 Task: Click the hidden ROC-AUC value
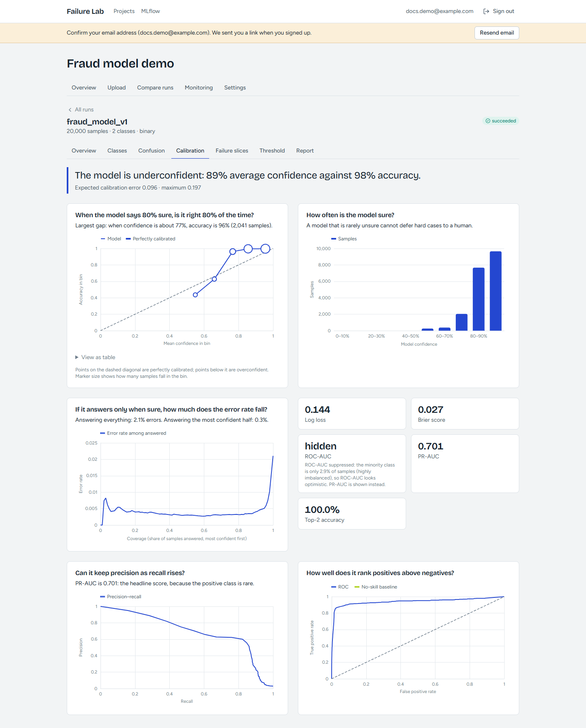click(x=321, y=446)
